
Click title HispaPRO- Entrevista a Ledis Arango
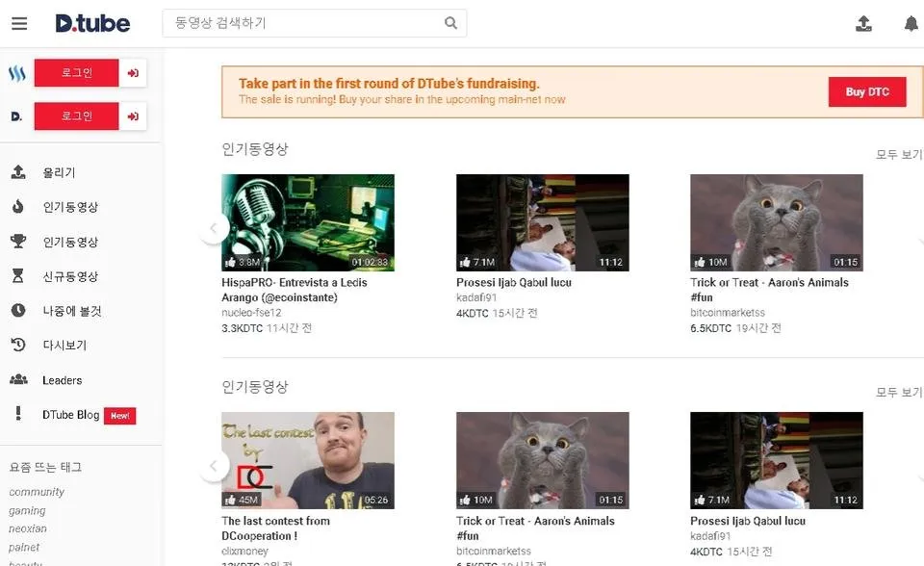[x=295, y=290]
